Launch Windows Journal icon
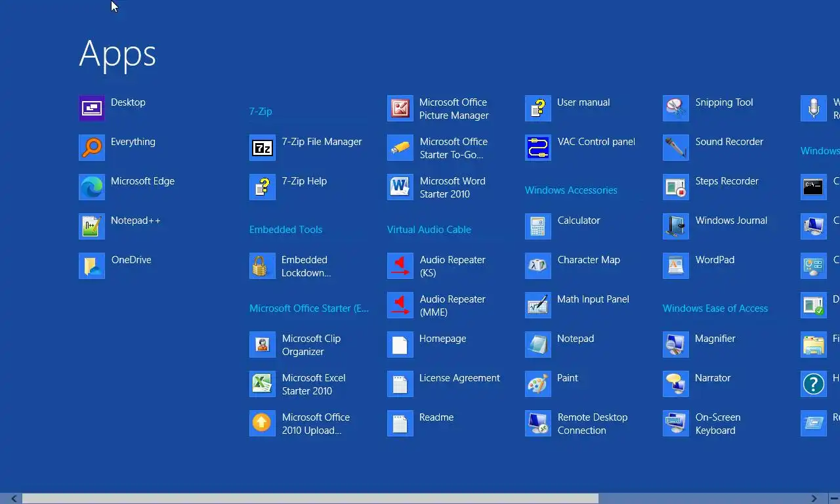This screenshot has width=840, height=504. point(676,226)
